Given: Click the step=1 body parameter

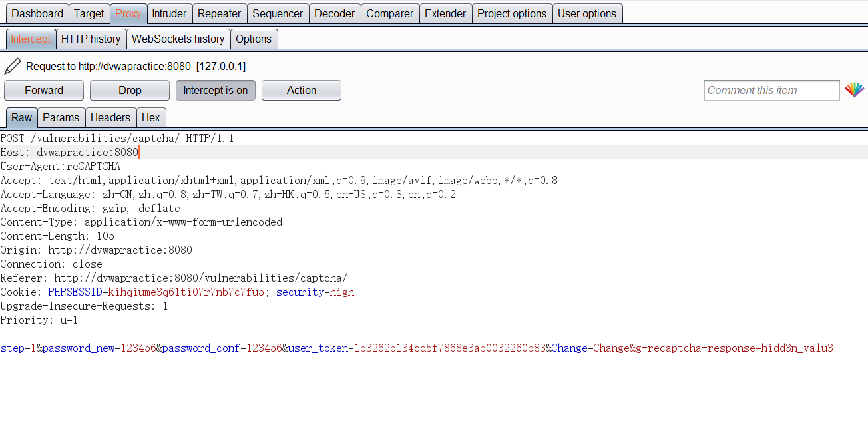Looking at the screenshot, I should tap(18, 348).
